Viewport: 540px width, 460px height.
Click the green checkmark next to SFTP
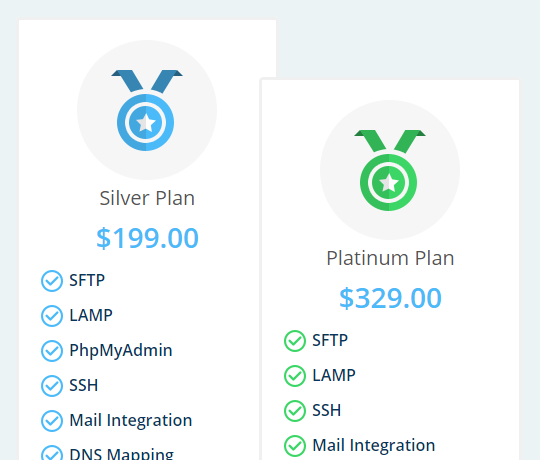click(295, 341)
